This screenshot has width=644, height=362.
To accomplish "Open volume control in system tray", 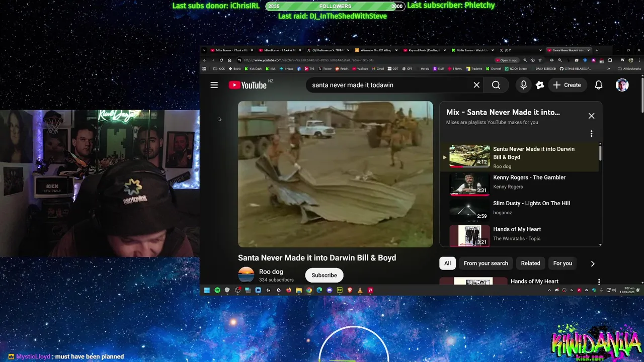I will click(x=614, y=290).
